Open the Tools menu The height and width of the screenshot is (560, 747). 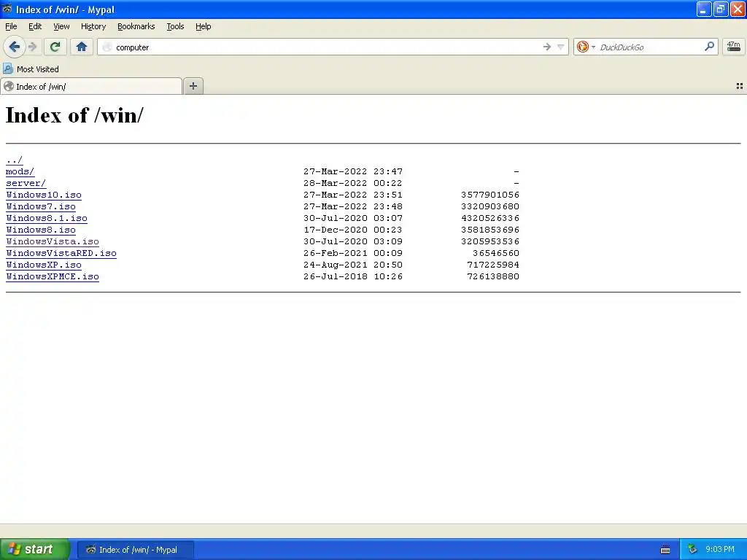(x=175, y=26)
